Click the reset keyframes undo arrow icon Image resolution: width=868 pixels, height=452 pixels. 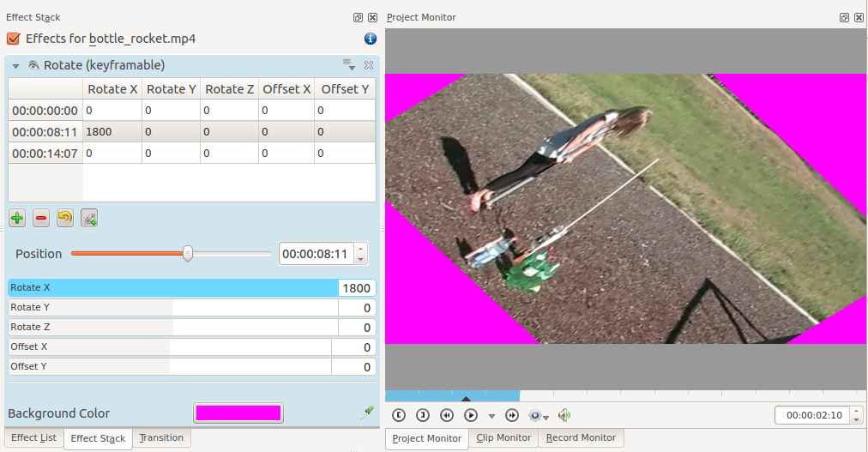(x=64, y=219)
